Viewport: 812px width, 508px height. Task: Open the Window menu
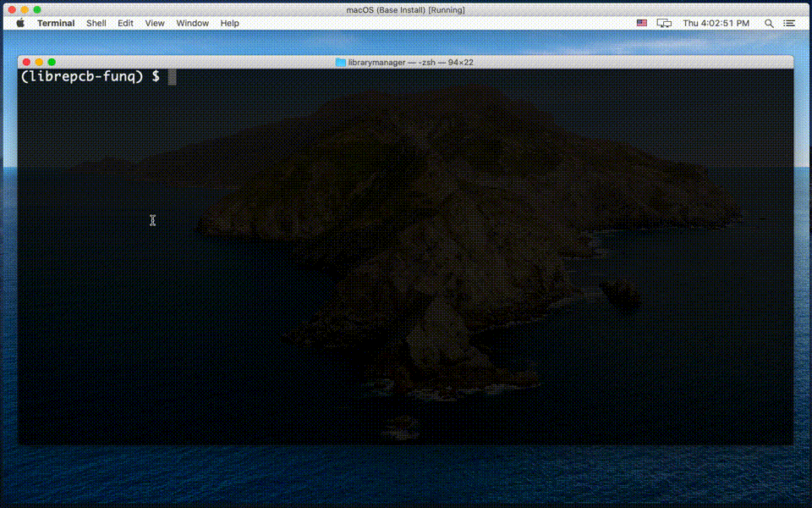[192, 23]
